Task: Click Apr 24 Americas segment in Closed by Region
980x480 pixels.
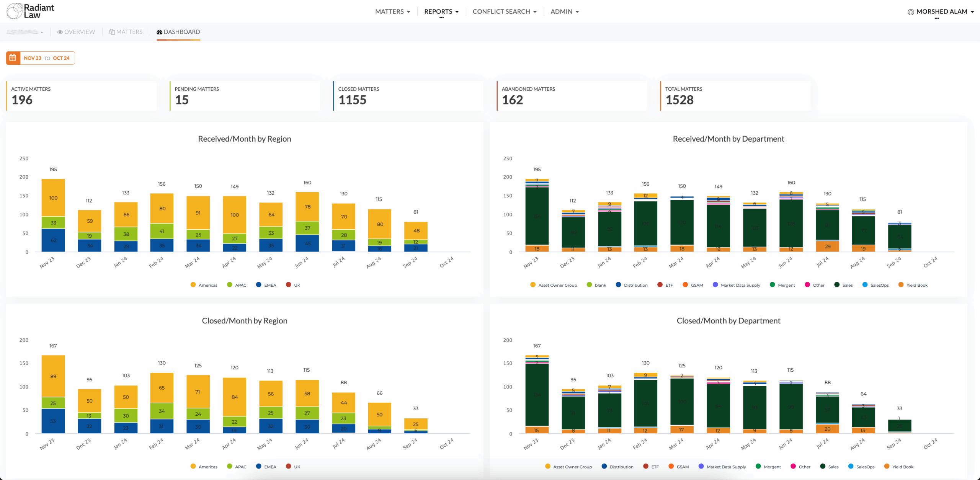Action: (x=235, y=397)
